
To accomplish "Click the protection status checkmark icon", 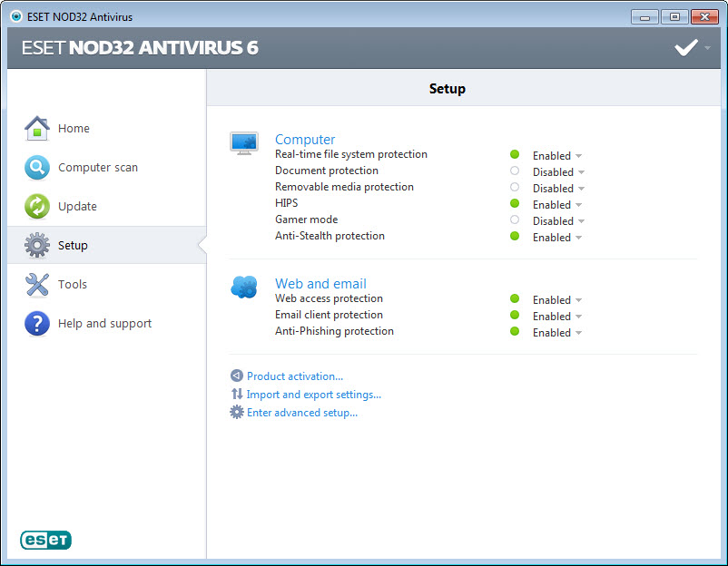I will click(x=686, y=47).
